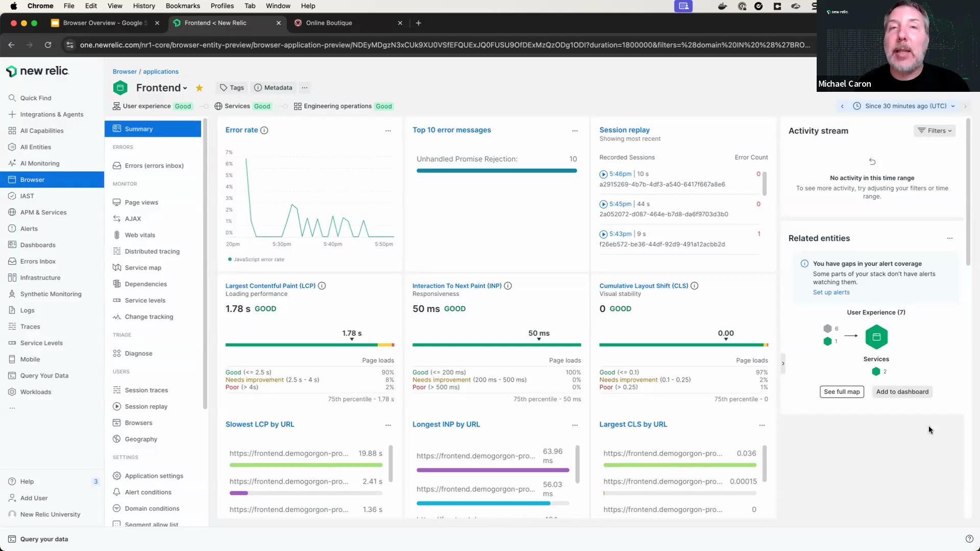Open the Session replay widget title link
The image size is (980, 551).
pyautogui.click(x=624, y=130)
